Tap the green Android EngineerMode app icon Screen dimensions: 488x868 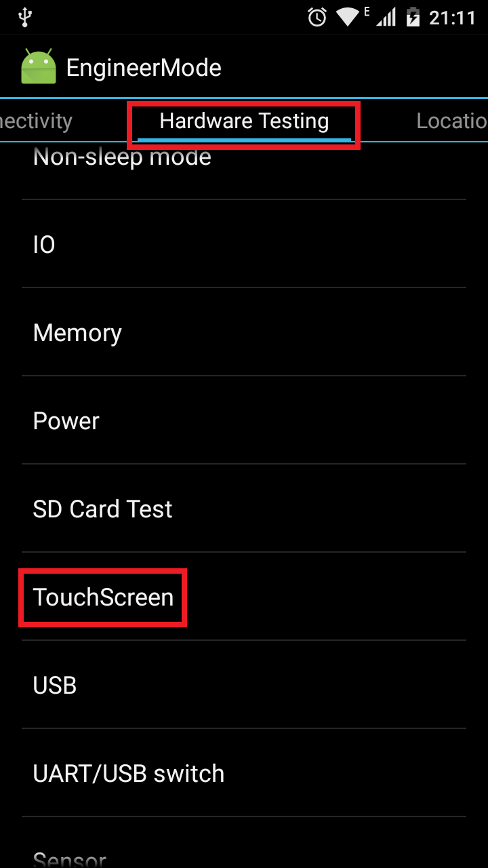coord(39,67)
